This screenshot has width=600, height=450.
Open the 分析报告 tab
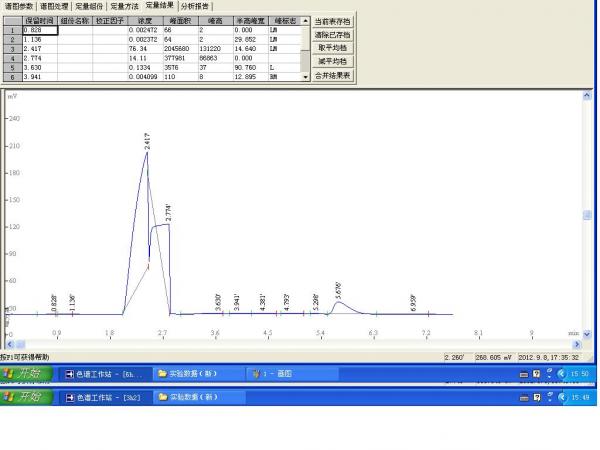195,6
